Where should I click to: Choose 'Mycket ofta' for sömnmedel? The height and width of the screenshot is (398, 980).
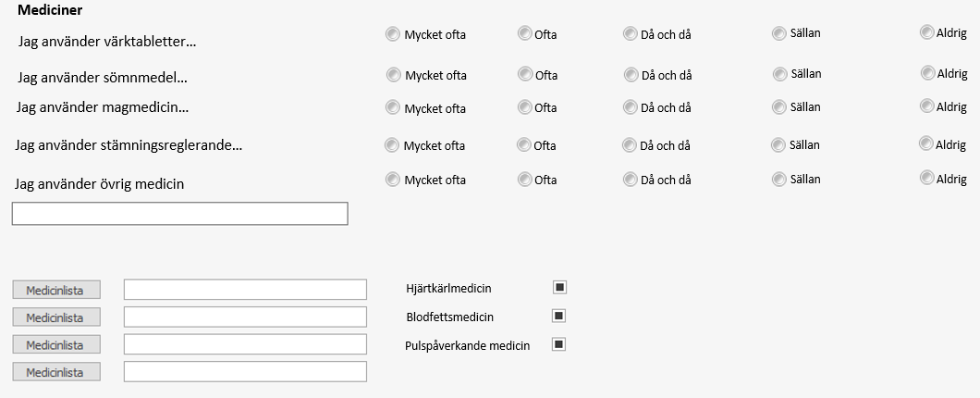pyautogui.click(x=393, y=75)
